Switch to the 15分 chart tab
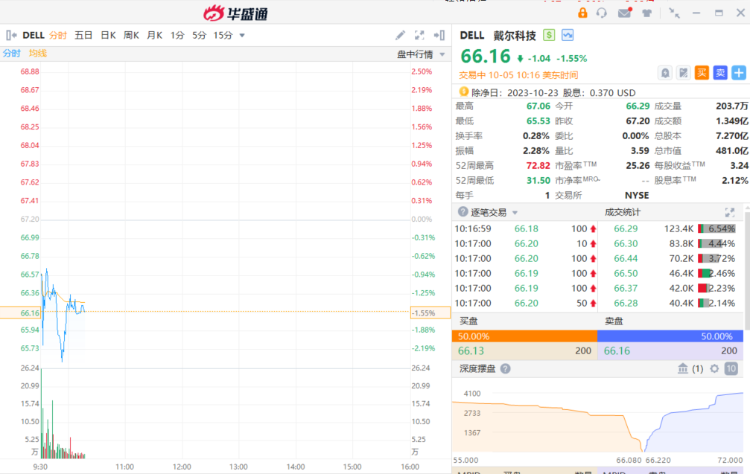The image size is (750, 474). [223, 35]
